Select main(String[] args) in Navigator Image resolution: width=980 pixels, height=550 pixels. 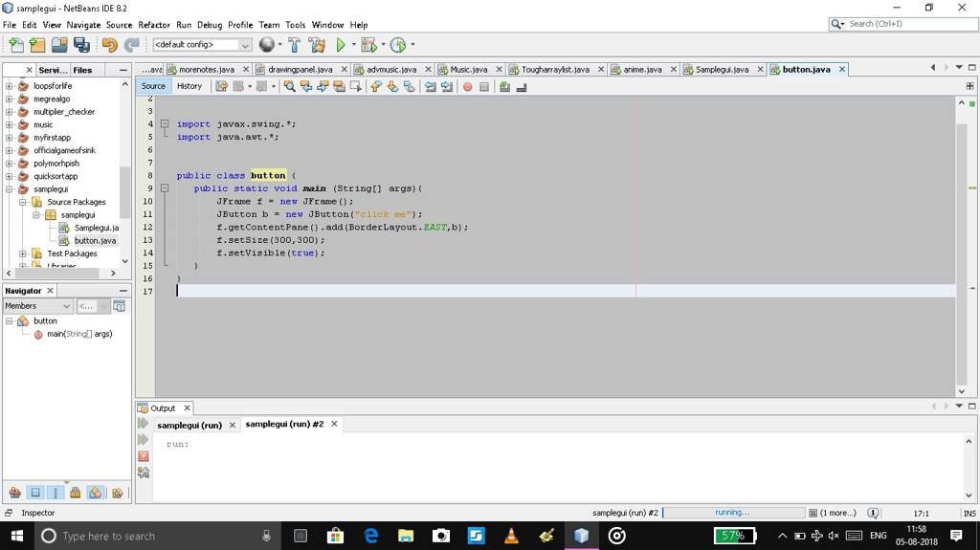pos(79,334)
